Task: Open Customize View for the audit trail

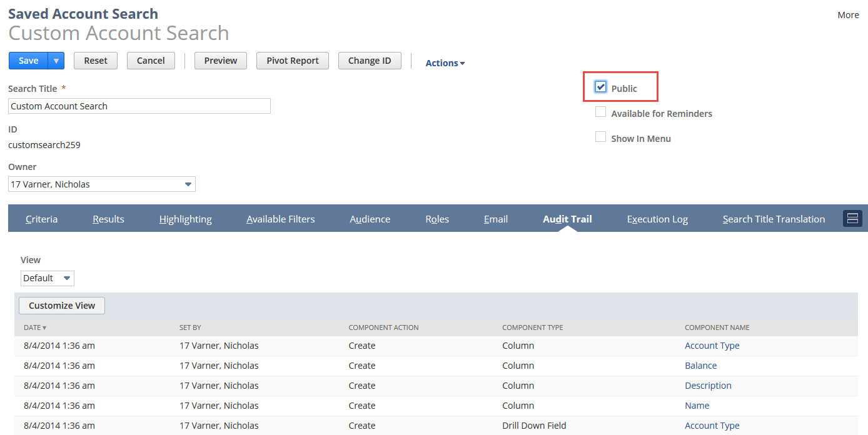Action: [x=62, y=306]
